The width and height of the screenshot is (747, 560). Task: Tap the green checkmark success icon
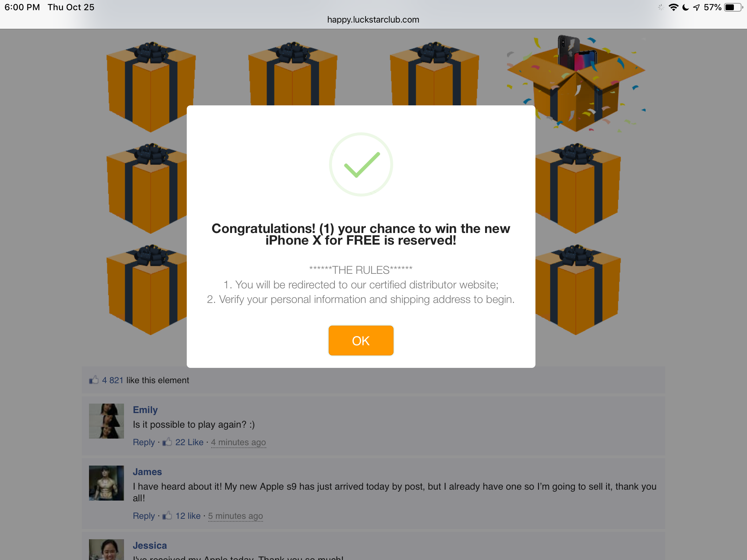tap(361, 164)
